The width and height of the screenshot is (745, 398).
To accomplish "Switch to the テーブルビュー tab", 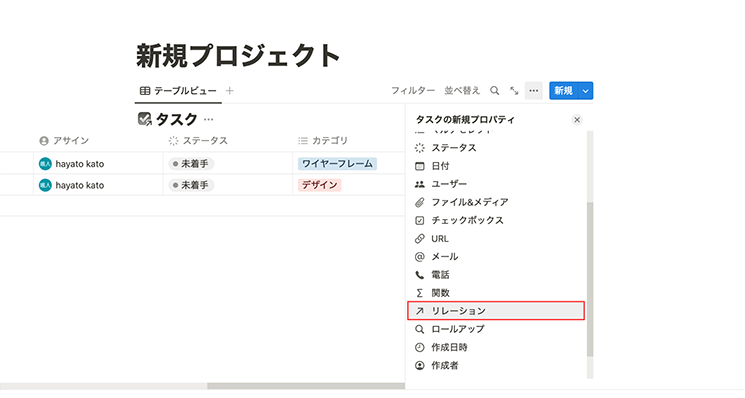I will point(178,90).
